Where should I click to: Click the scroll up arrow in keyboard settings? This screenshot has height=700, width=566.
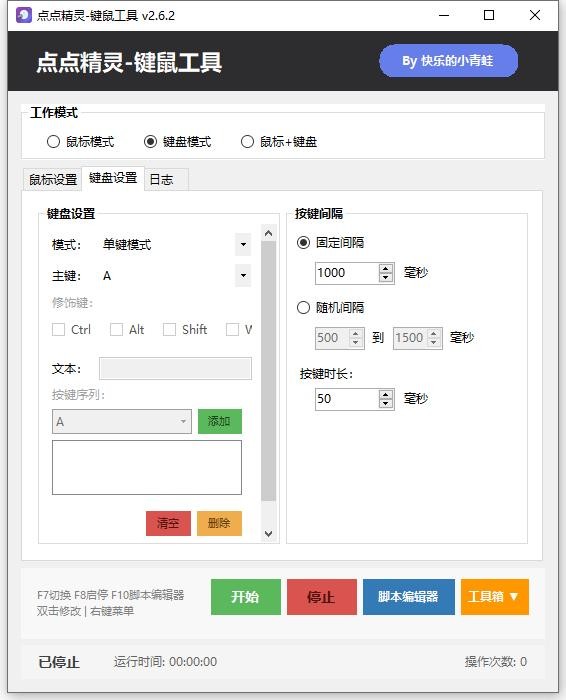pos(268,233)
